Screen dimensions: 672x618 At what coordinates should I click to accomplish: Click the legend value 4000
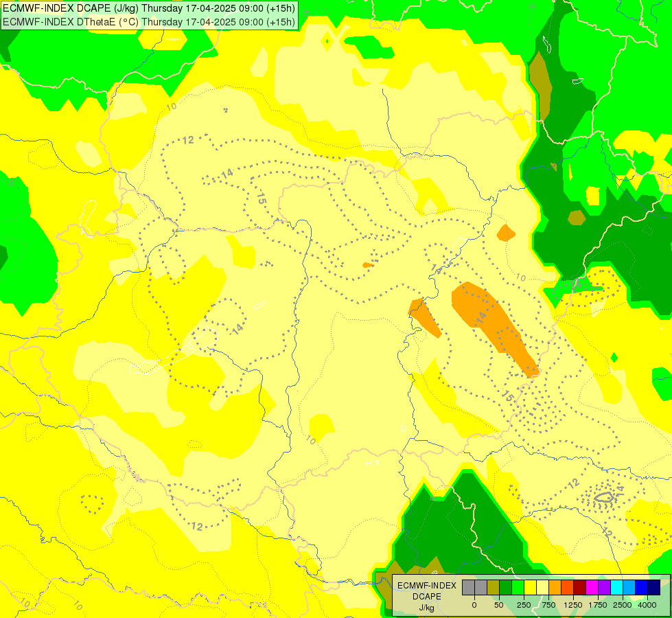click(647, 605)
